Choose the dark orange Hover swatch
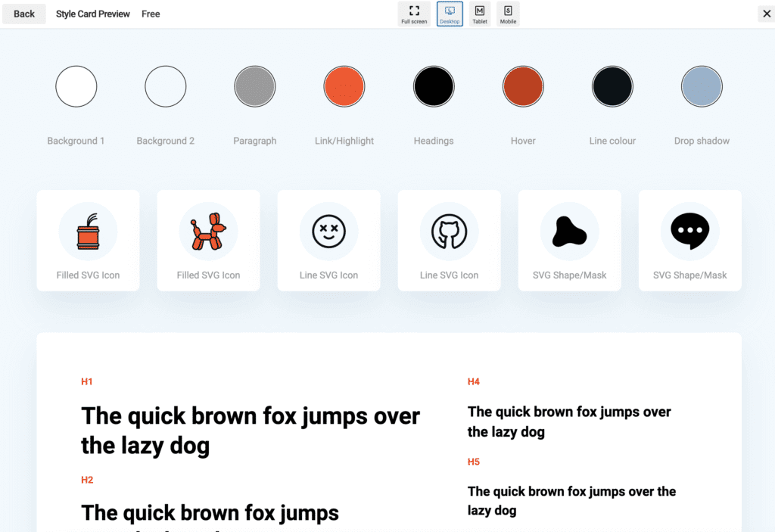The height and width of the screenshot is (532, 775). point(523,86)
